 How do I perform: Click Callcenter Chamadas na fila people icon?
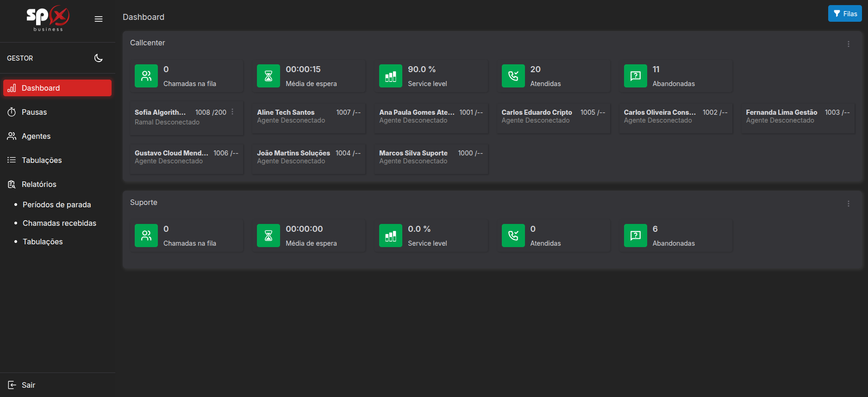146,76
